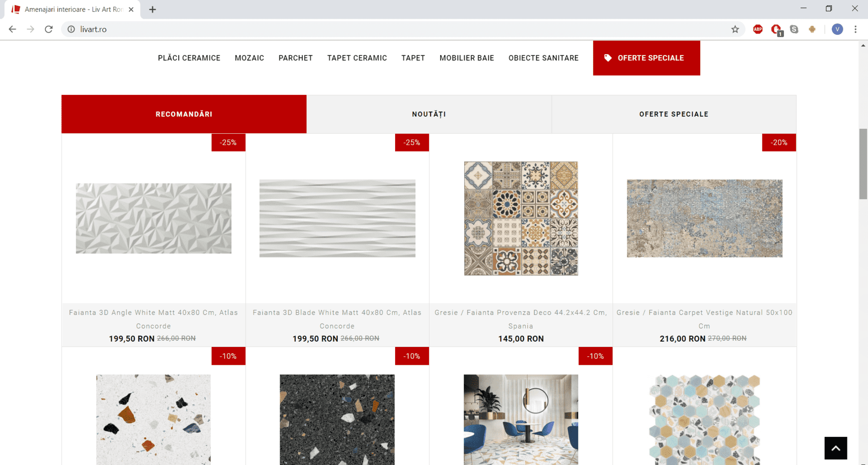This screenshot has width=868, height=465.
Task: Click the browser back arrow
Action: [x=12, y=29]
